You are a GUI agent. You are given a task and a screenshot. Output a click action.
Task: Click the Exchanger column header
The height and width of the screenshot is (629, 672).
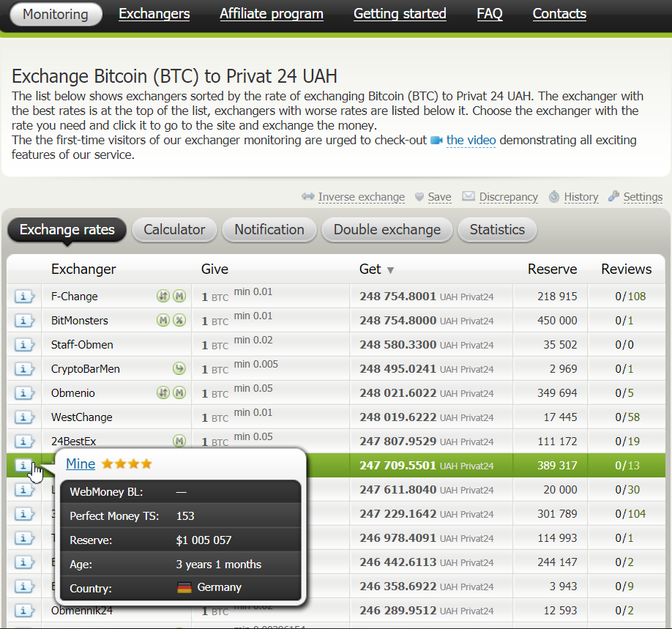(83, 269)
